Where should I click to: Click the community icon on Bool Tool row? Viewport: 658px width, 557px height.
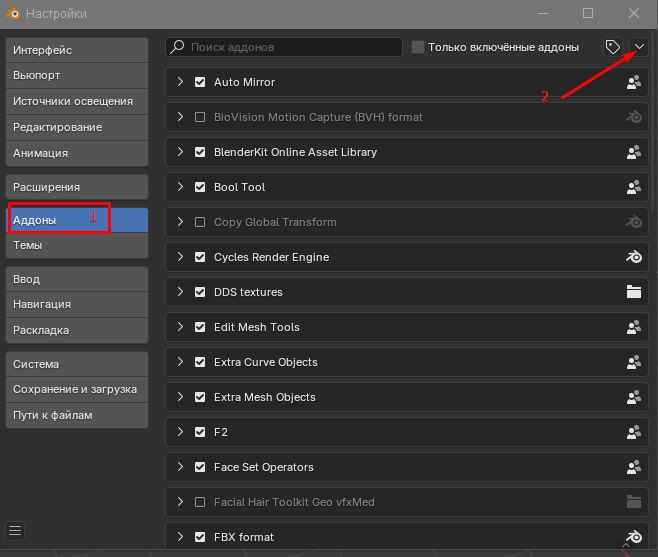point(634,187)
